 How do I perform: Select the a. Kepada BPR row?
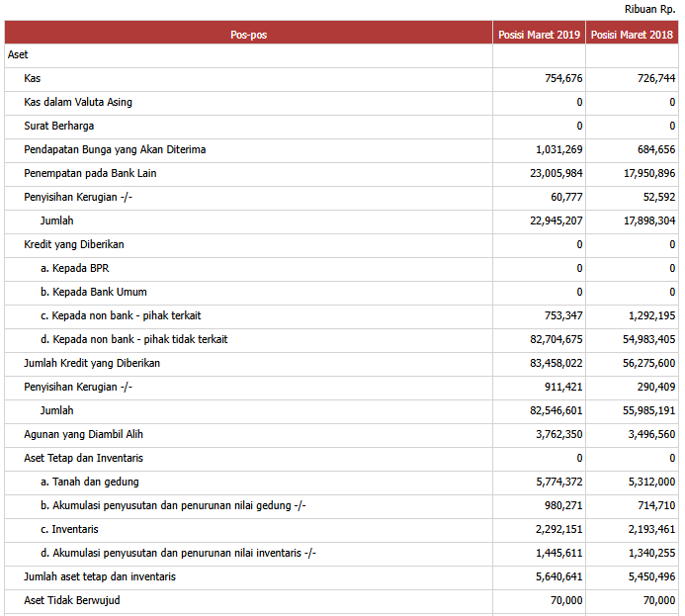point(75,269)
